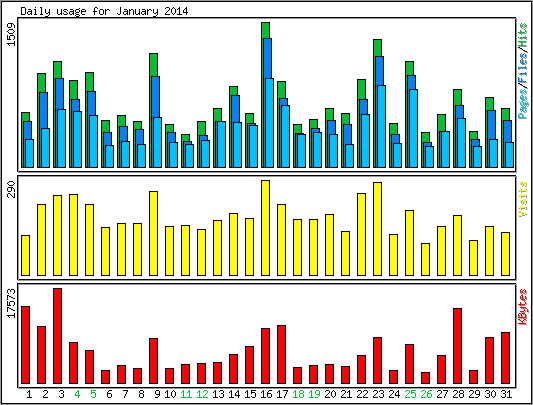Click green weekend day label 18
Screen dimensions: 533x405
298,394
